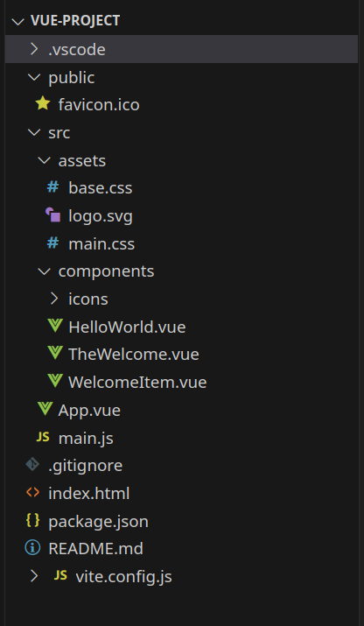This screenshot has width=364, height=626.
Task: Select main.css in the assets folder
Action: coord(101,243)
